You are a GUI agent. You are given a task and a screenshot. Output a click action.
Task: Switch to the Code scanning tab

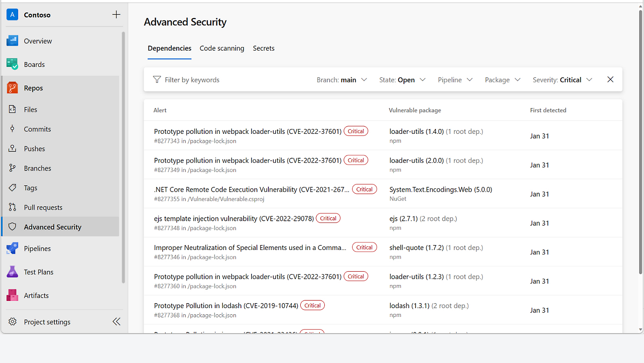pos(222,48)
